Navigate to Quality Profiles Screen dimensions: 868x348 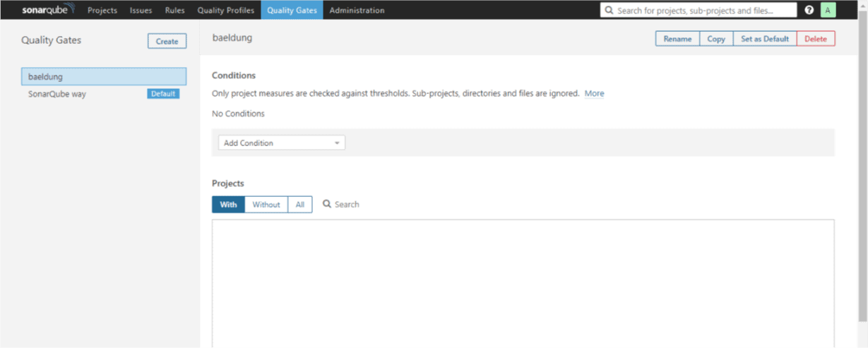(x=225, y=10)
